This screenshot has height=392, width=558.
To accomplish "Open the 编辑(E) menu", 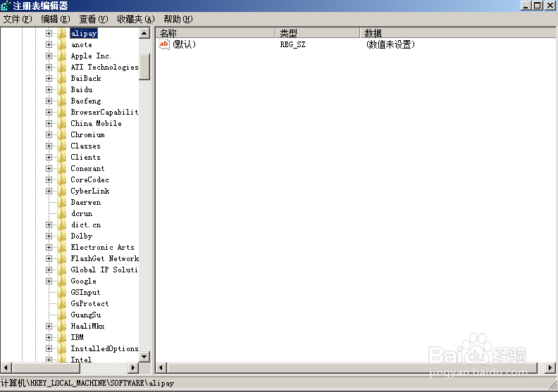I will coord(56,19).
